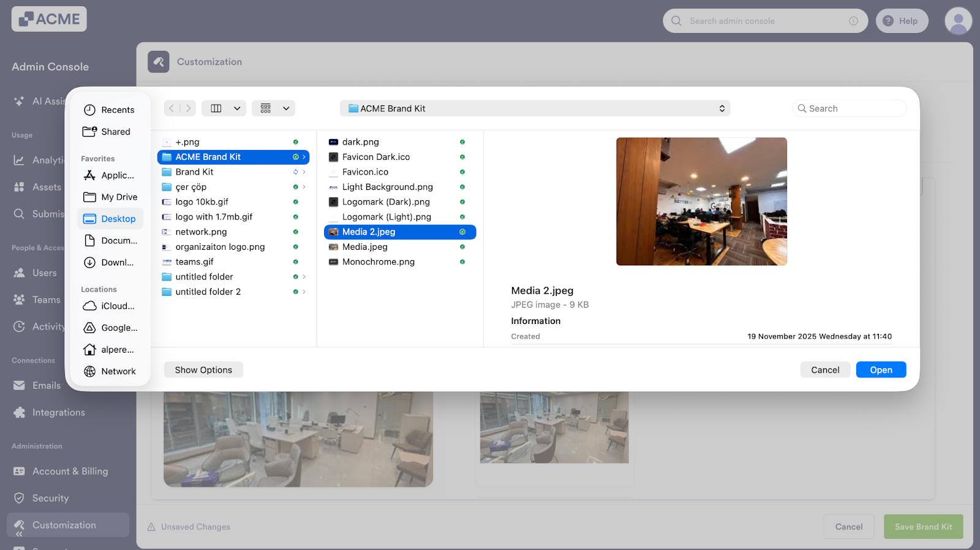Open the ACME Brand Kit path popup
Image resolution: width=980 pixels, height=550 pixels.
pos(535,108)
